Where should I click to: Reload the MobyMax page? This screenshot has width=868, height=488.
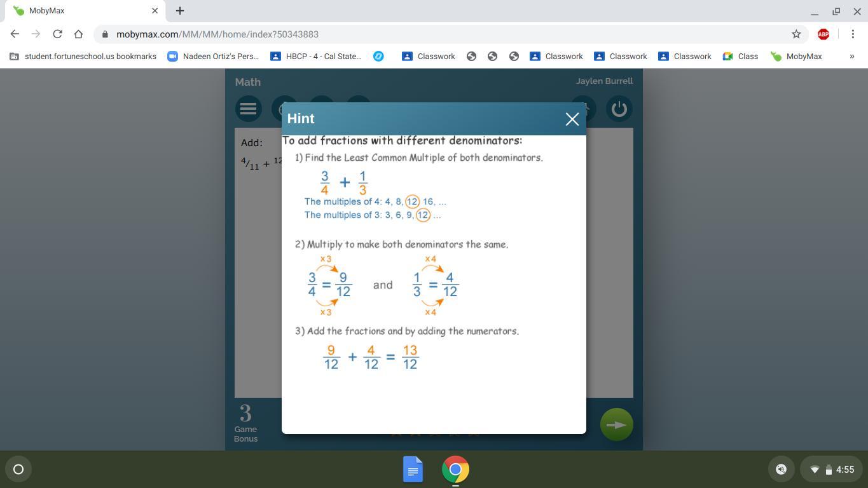pyautogui.click(x=57, y=34)
